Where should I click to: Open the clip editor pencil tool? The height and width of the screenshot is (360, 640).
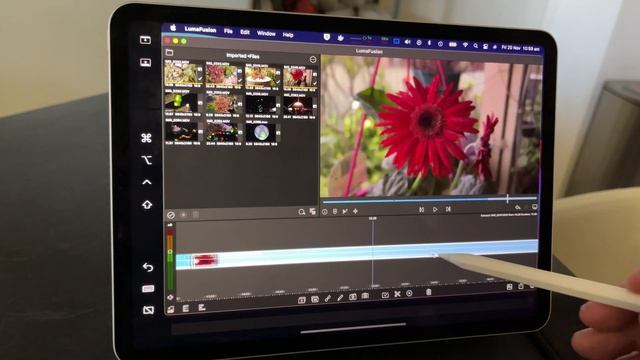point(340,298)
